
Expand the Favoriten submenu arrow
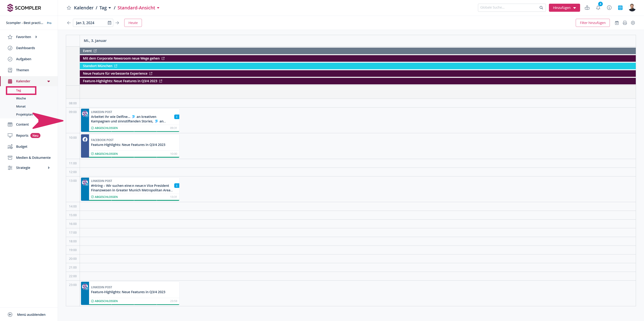(x=36, y=37)
